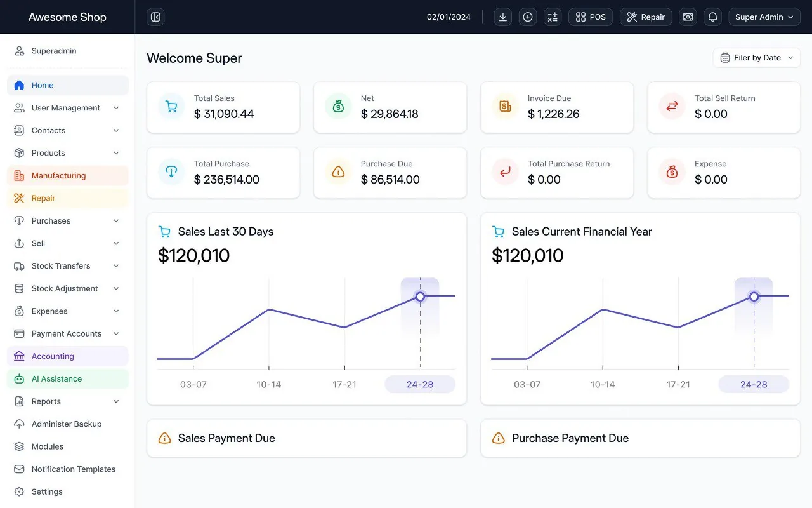Click the Awesome Shop brand title
Image resolution: width=812 pixels, height=508 pixels.
point(67,17)
